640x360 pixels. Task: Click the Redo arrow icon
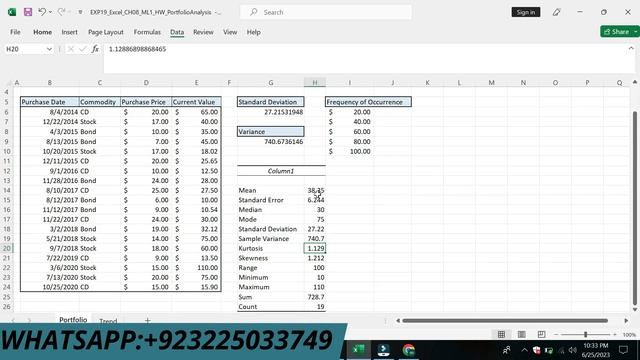pyautogui.click(x=61, y=12)
